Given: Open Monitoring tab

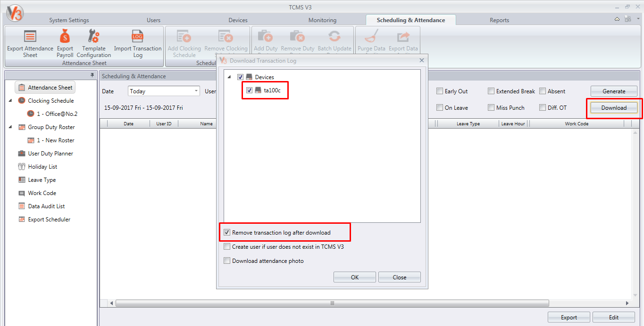Looking at the screenshot, I should pyautogui.click(x=322, y=20).
